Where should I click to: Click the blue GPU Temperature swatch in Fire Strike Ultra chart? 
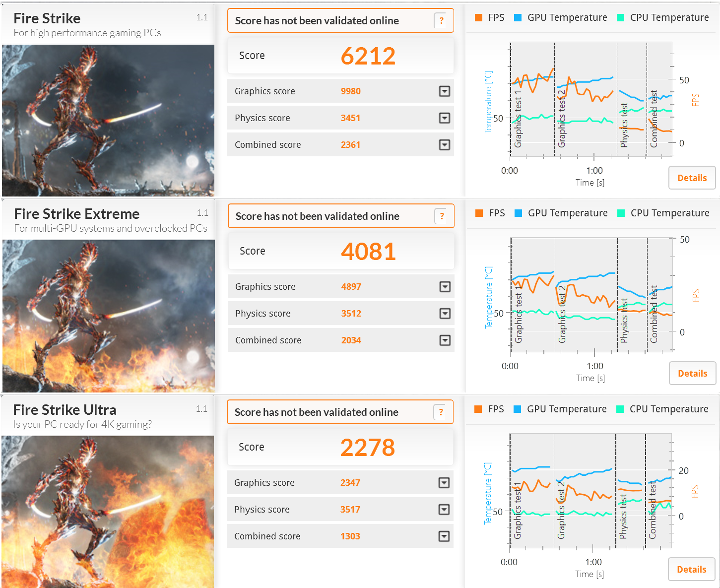[x=518, y=409]
